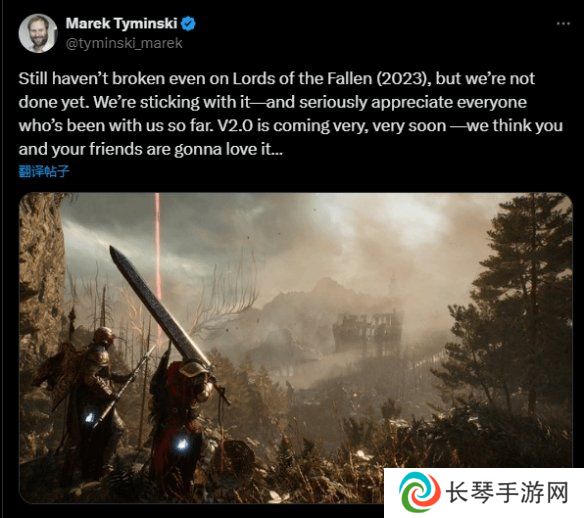
Task: Click the 长琴手游网 watermark text
Action: pyautogui.click(x=507, y=493)
